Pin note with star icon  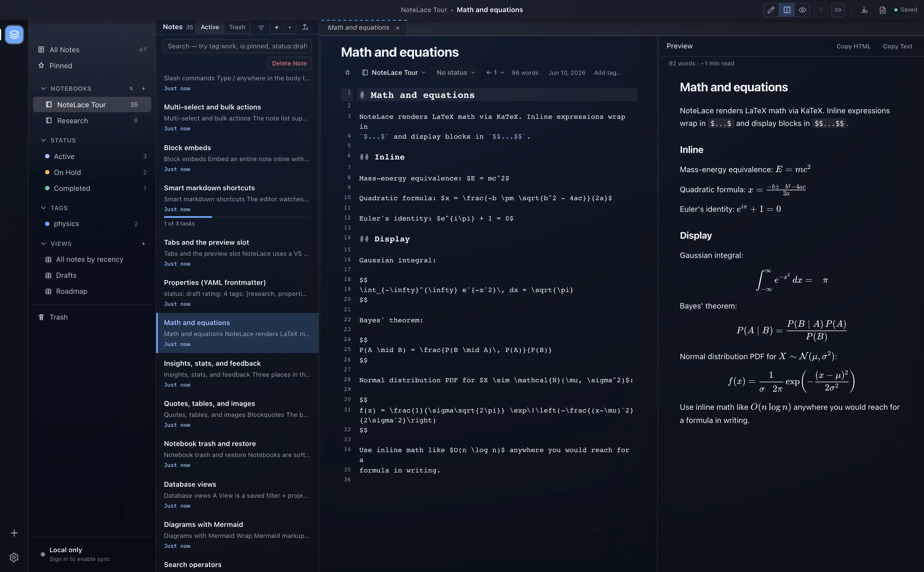pos(348,73)
